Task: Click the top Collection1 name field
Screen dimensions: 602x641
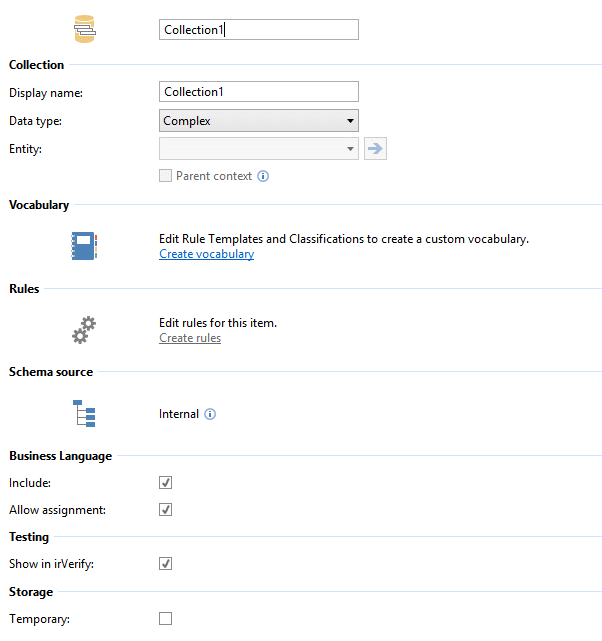Action: (259, 30)
